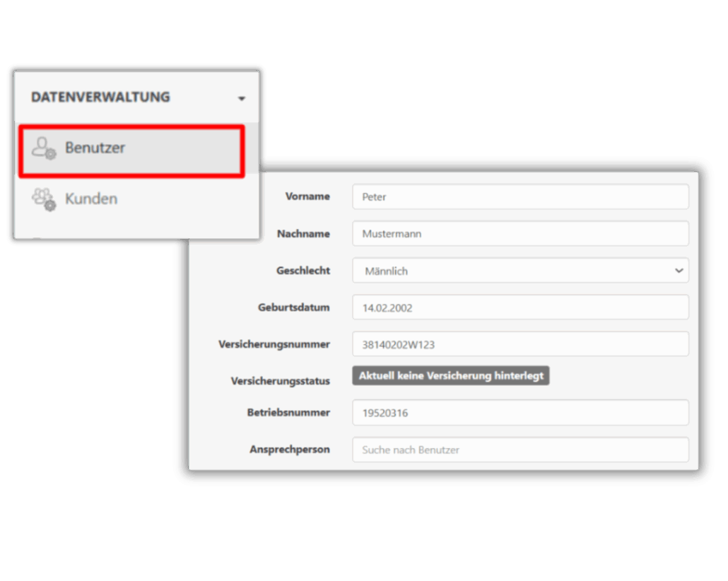This screenshot has height=581, width=728.
Task: Select the Versicherungsnummer input field
Action: tap(519, 344)
